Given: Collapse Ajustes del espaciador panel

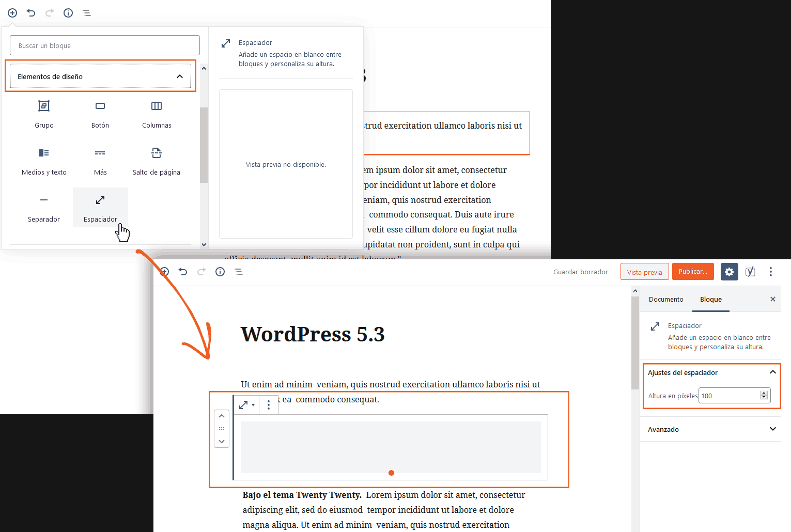Looking at the screenshot, I should pos(772,372).
